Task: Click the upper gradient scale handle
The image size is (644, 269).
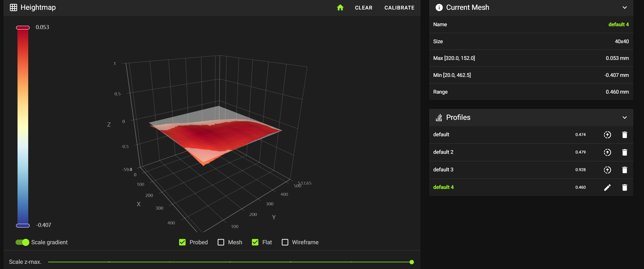Action: click(x=23, y=28)
